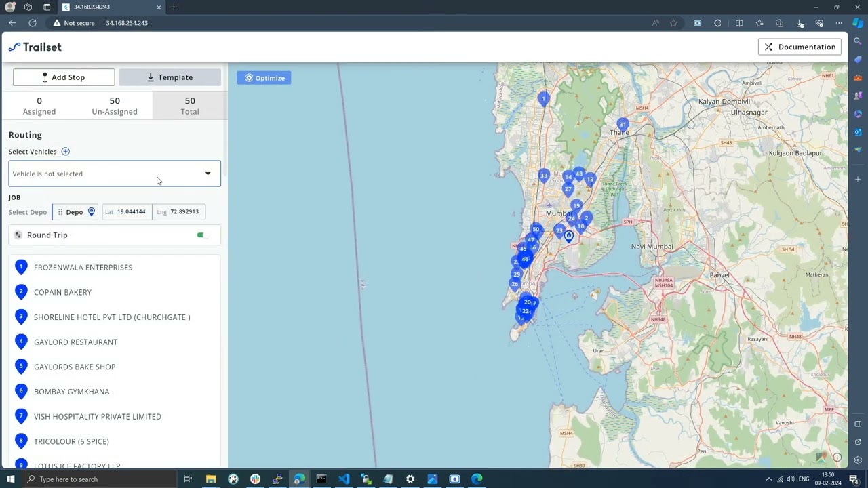Click the depot home marker on map
Viewport: 868px width, 488px height.
point(569,236)
